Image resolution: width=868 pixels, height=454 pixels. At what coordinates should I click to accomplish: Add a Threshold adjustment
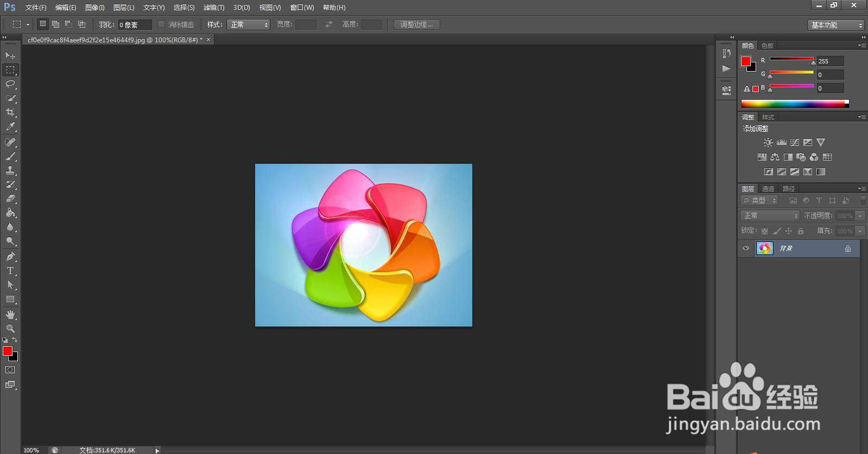point(795,172)
